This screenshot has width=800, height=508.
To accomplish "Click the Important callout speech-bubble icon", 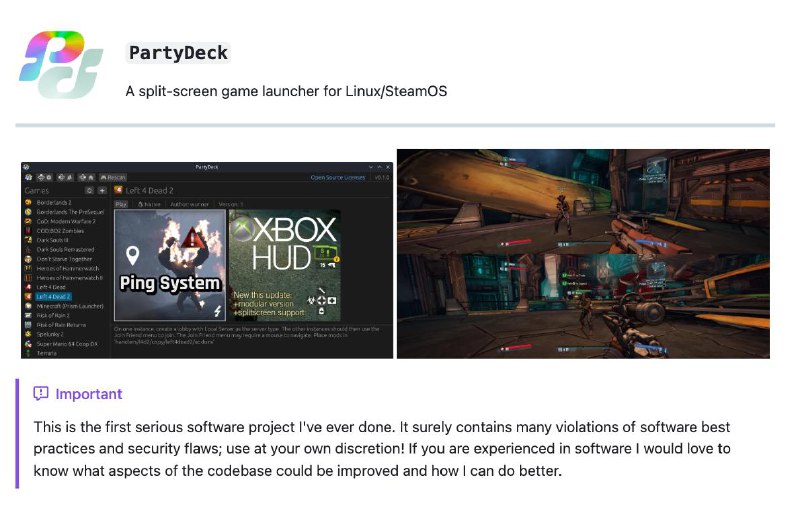I will (41, 393).
